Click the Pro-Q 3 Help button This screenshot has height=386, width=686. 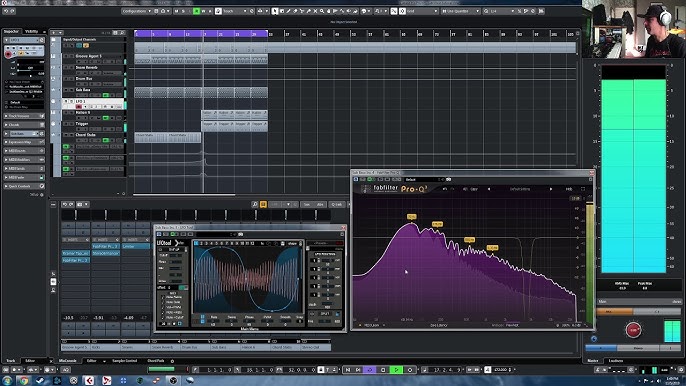(x=569, y=189)
